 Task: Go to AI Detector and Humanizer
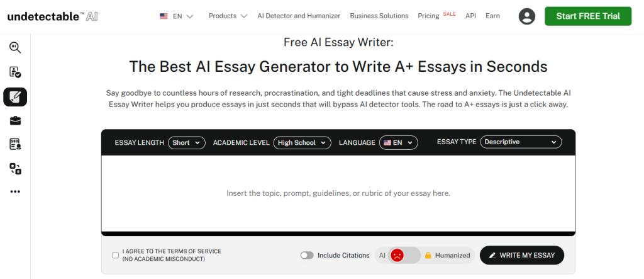click(x=299, y=16)
